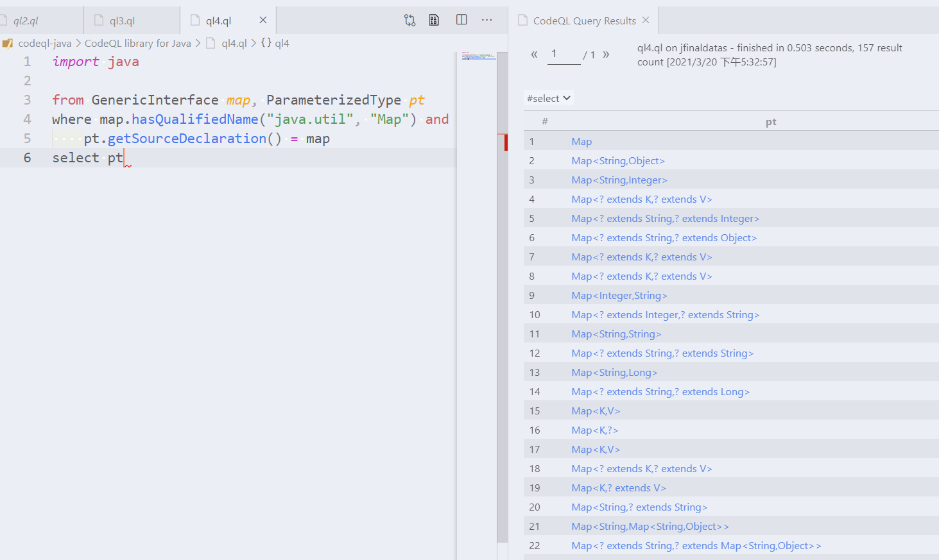Click the ql4 symbol breadcrumb

(275, 43)
